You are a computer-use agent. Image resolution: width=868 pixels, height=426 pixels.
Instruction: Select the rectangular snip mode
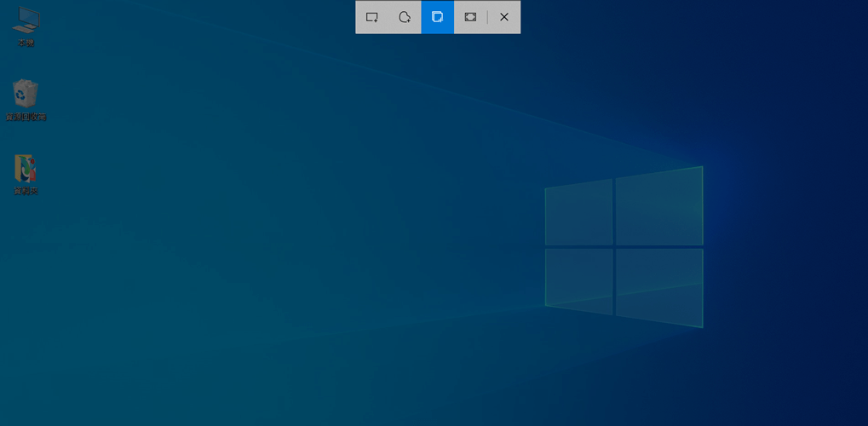[x=372, y=17]
